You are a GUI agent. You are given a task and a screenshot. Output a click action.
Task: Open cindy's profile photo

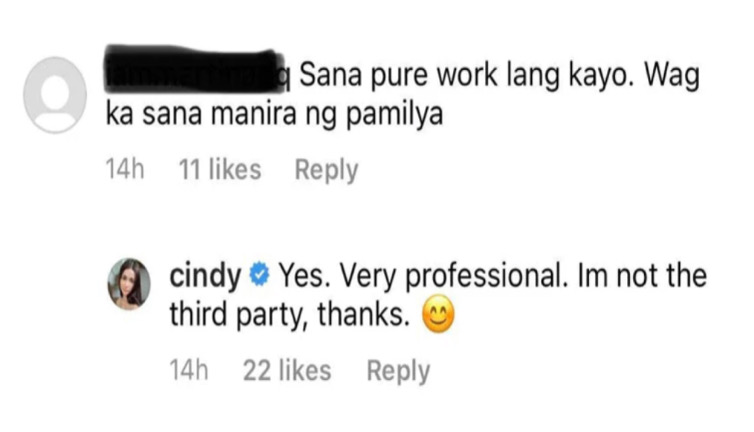point(129,284)
